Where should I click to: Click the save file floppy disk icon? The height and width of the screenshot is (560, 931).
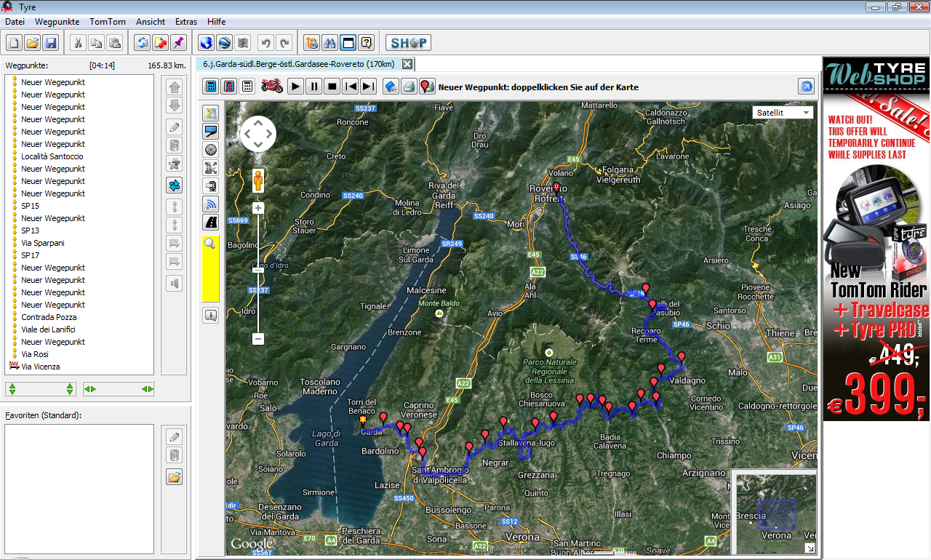coord(51,43)
